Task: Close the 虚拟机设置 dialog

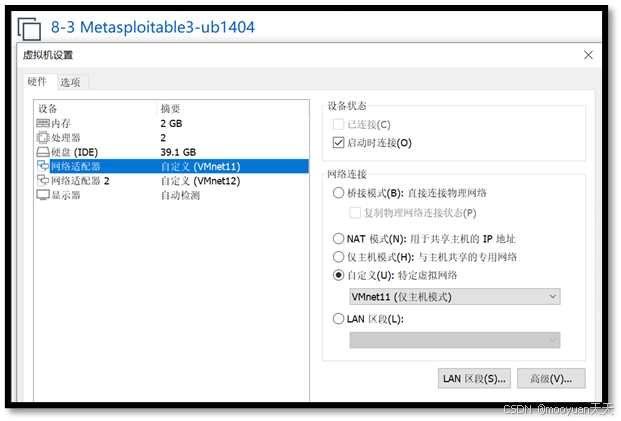Action: click(588, 55)
